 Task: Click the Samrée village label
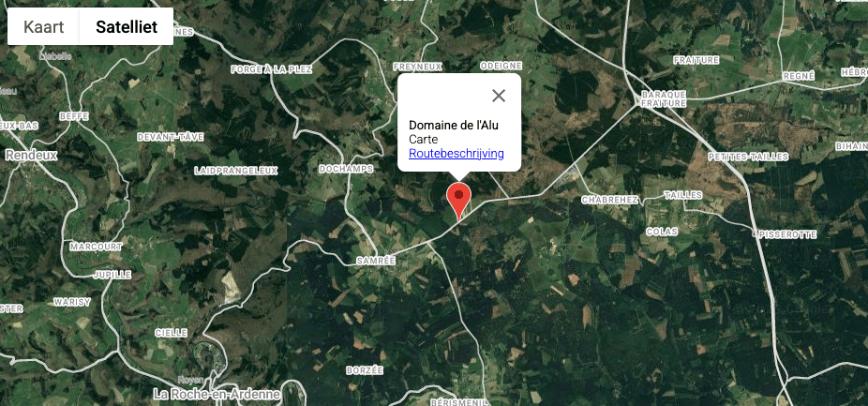(377, 260)
